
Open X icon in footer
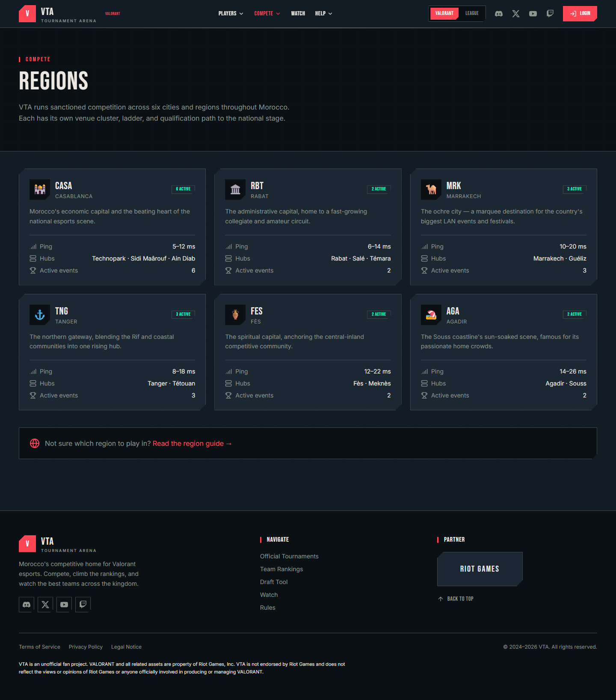(45, 605)
